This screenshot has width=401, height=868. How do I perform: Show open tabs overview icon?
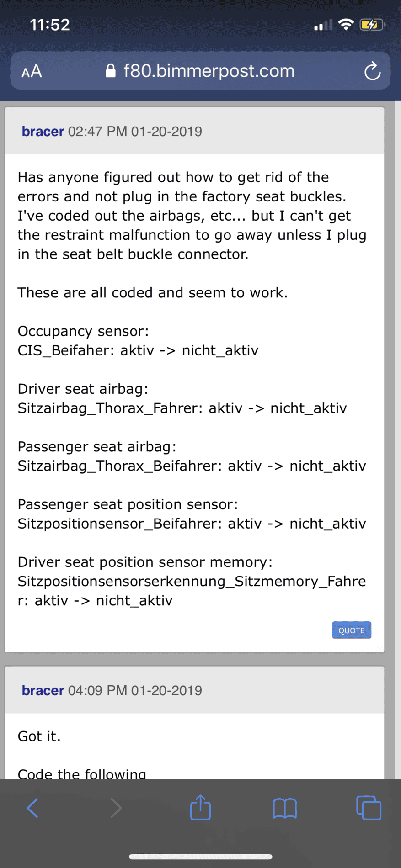click(x=369, y=807)
